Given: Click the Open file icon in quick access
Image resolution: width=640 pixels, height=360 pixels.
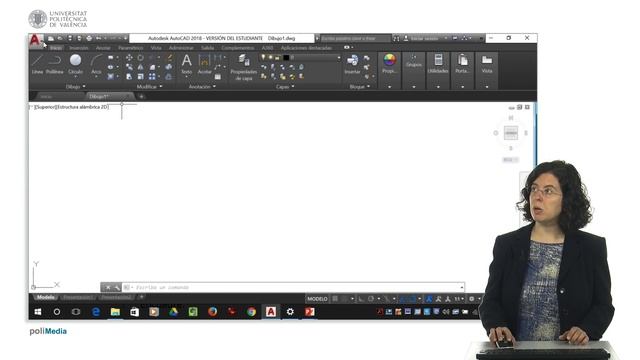Looking at the screenshot, I should 60,38.
